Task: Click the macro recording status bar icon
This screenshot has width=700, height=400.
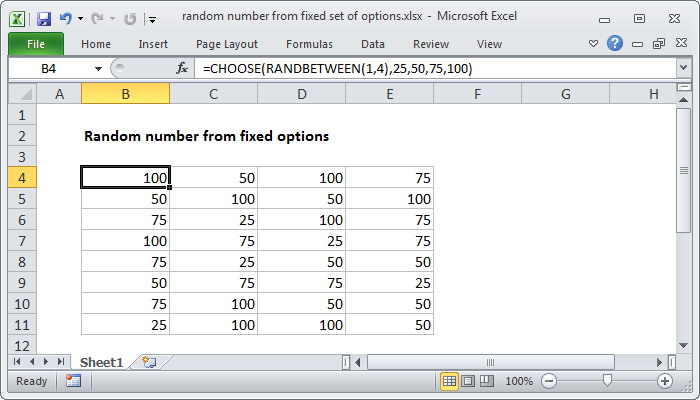Action: [73, 381]
